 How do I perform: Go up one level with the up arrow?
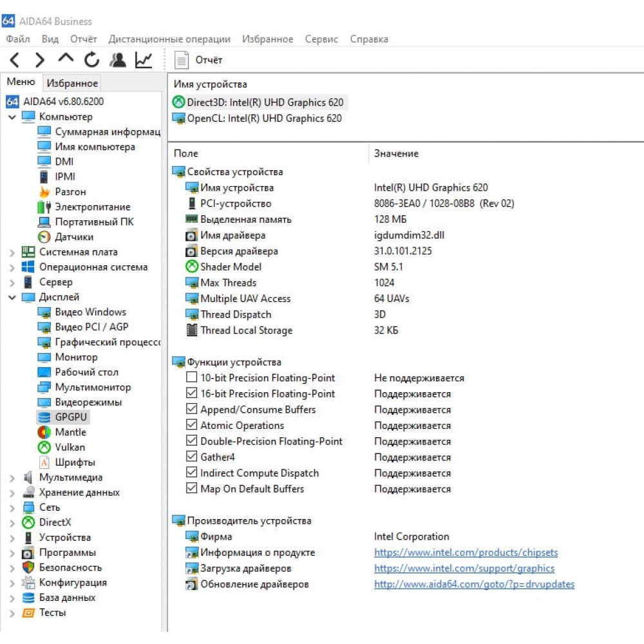[x=66, y=59]
